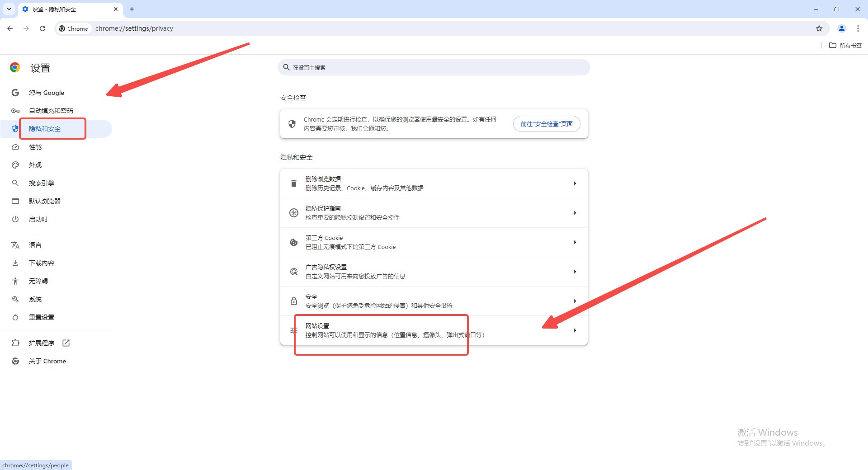This screenshot has width=868, height=470.
Task: Open 网站设置 by its title text
Action: coord(317,326)
